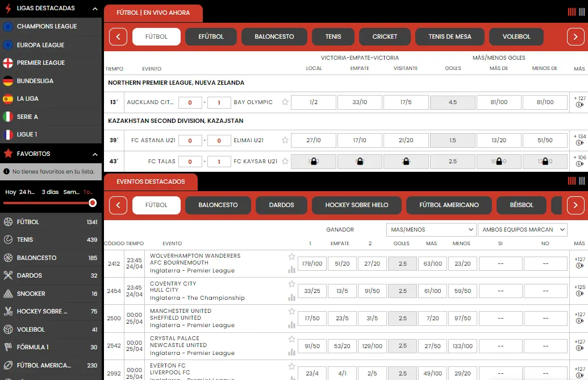Screen dimensions: 588x380
Task: Click the Fórmula 1 flag icon
Action: [x=8, y=347]
